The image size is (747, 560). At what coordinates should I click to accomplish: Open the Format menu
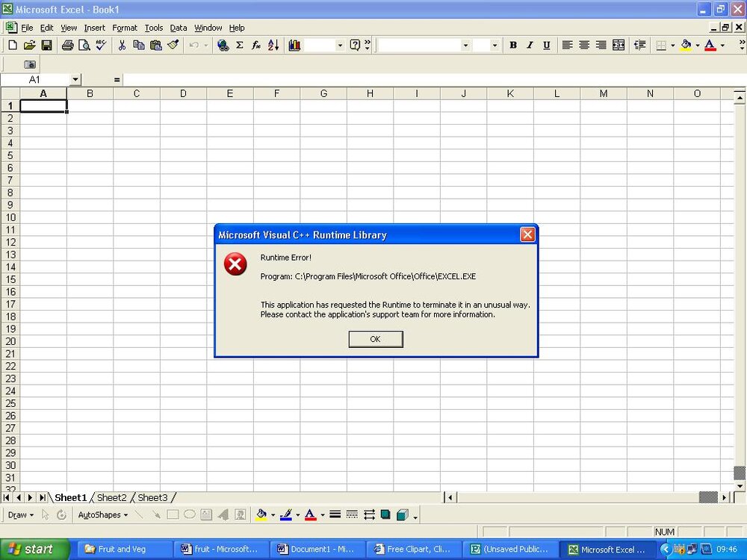125,28
